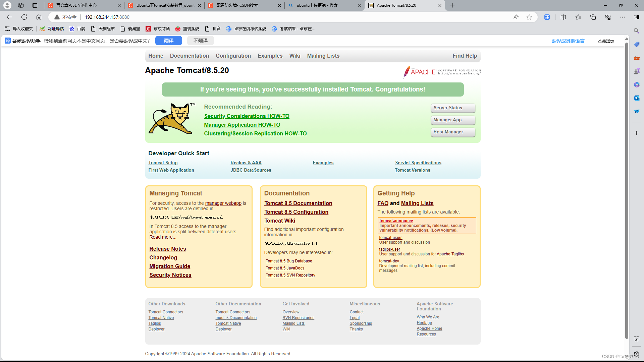Open Find Help in nav bar

(x=465, y=56)
